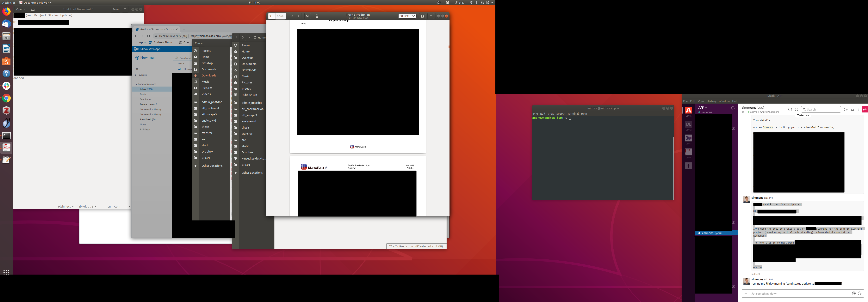The width and height of the screenshot is (868, 302).
Task: Open Terminal menu in terminal menubar
Action: click(x=573, y=114)
